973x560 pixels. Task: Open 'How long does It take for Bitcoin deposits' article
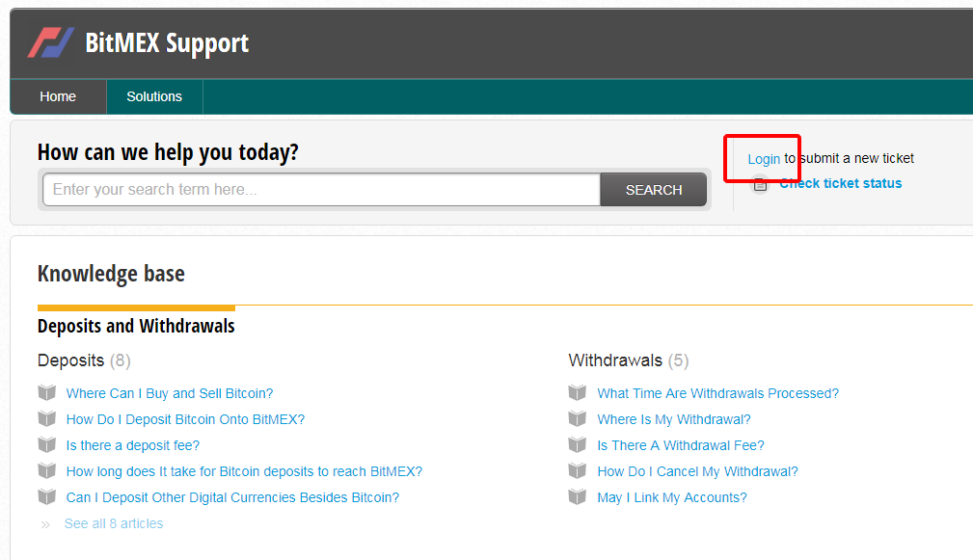245,471
